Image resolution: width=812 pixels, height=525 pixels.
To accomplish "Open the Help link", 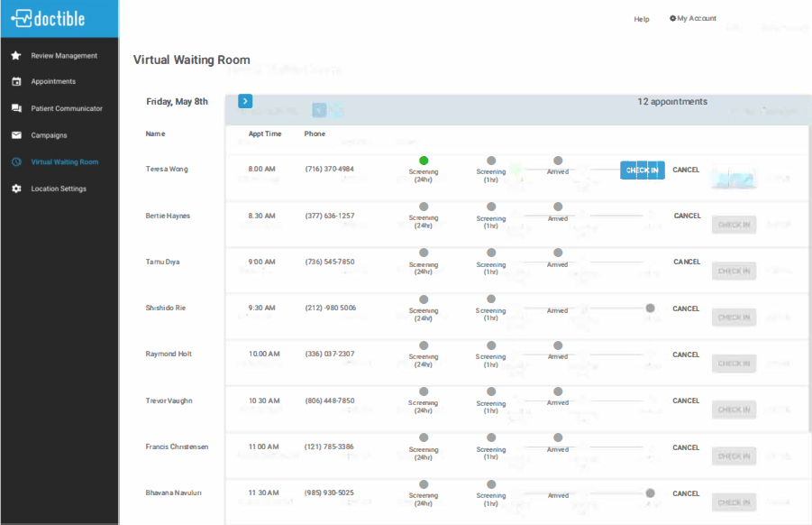I will click(x=641, y=19).
